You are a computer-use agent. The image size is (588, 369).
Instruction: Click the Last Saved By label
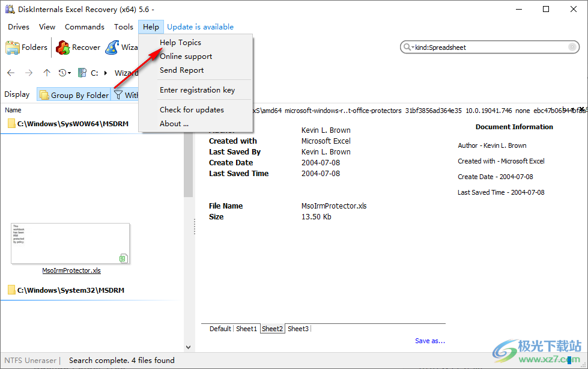pyautogui.click(x=235, y=151)
